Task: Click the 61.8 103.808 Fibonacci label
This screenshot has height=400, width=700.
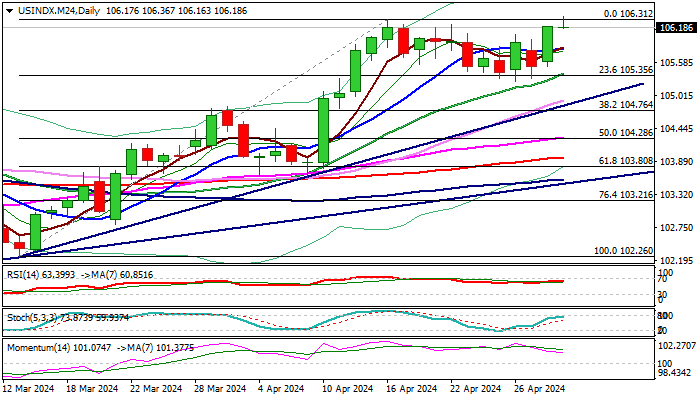Action: pyautogui.click(x=625, y=160)
